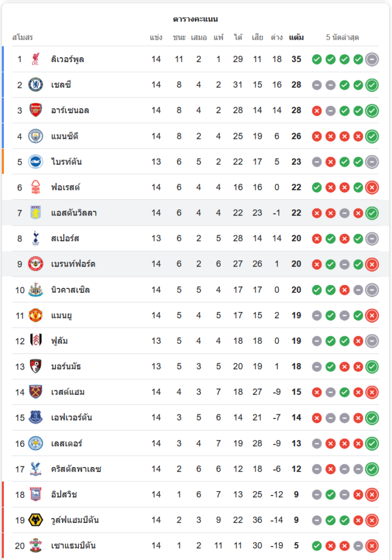Click the Newcastle club crest icon

(35, 290)
